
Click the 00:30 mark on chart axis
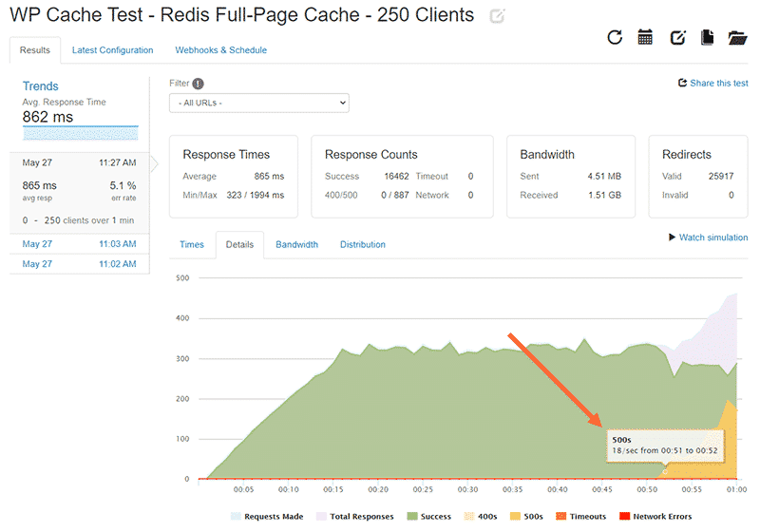click(467, 489)
